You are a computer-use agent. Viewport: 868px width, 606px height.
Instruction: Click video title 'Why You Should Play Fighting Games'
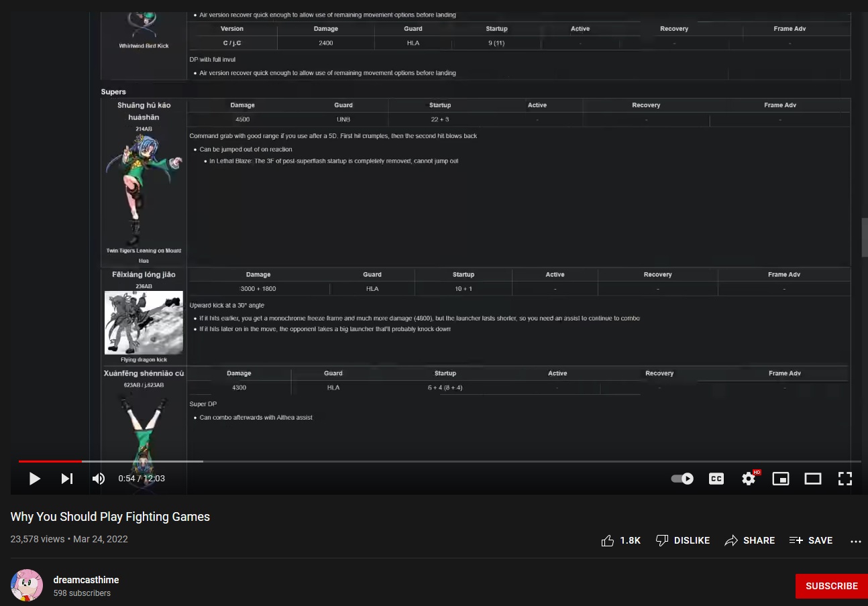pyautogui.click(x=110, y=517)
